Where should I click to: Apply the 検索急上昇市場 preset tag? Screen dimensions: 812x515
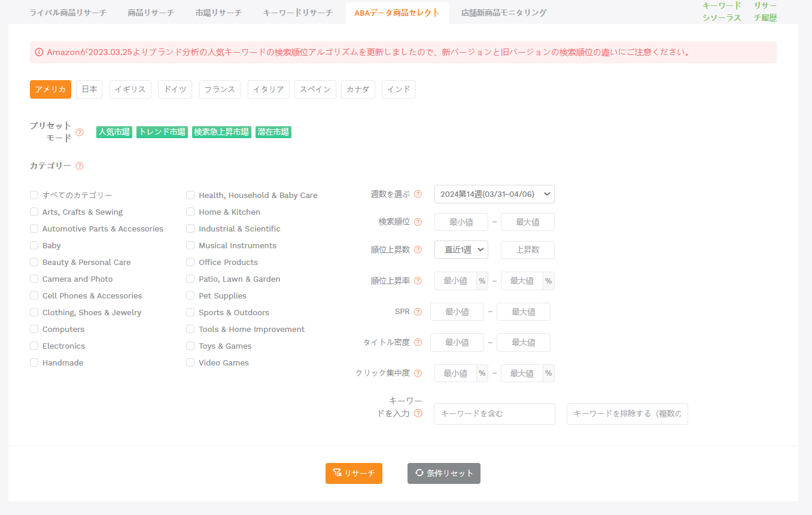coord(221,132)
